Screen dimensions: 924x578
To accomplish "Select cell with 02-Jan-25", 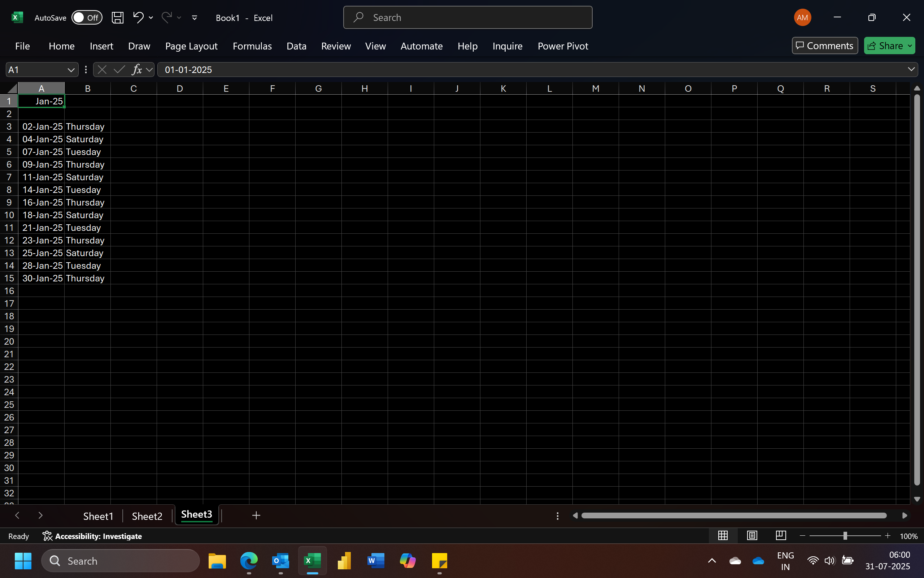I will click(41, 126).
